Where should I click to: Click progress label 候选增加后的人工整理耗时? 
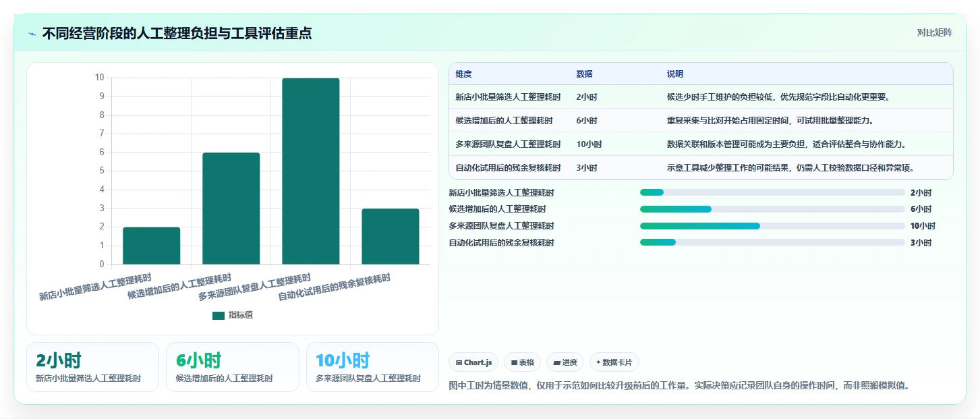click(497, 209)
